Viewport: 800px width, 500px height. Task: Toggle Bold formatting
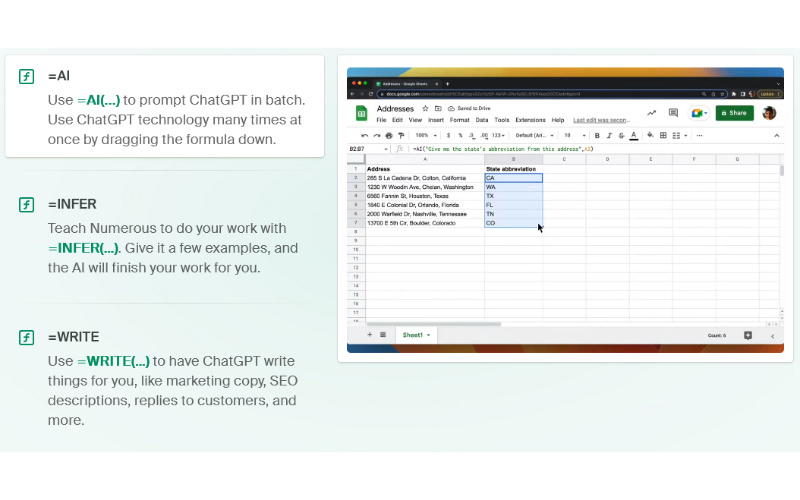tap(597, 136)
